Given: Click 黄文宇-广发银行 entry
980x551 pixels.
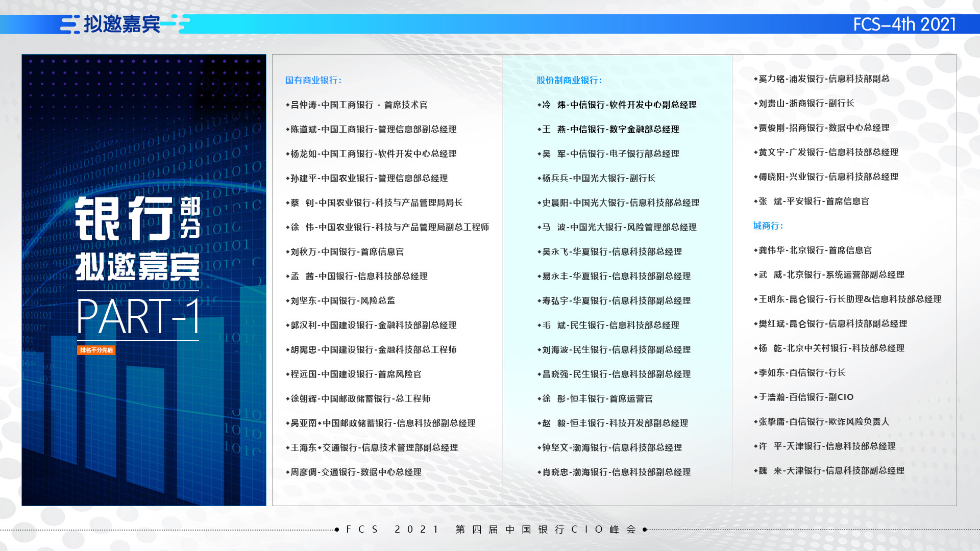Looking at the screenshot, I should (x=826, y=152).
